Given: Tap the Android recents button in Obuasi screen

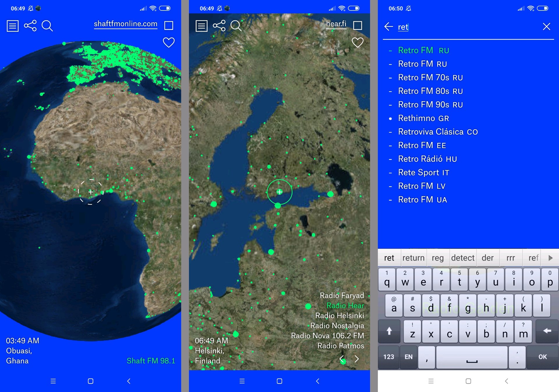Looking at the screenshot, I should (53, 381).
